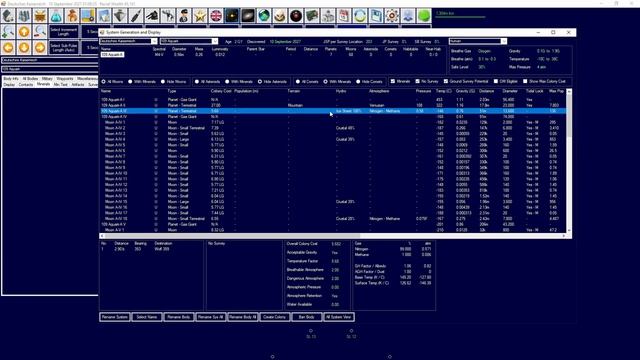This screenshot has width=640, height=360.
Task: Pan map right with orange arrow
Action: click(x=40, y=47)
